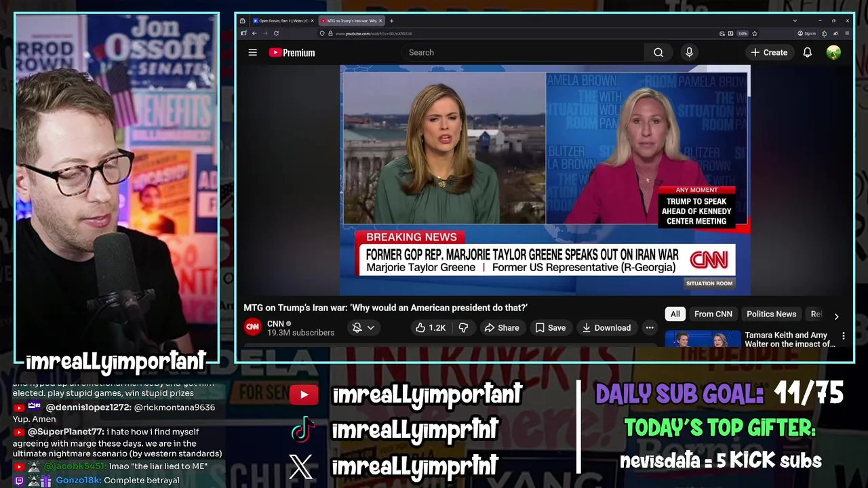Screen dimensions: 868x488
Task: Select the All filter chip
Action: [675, 314]
